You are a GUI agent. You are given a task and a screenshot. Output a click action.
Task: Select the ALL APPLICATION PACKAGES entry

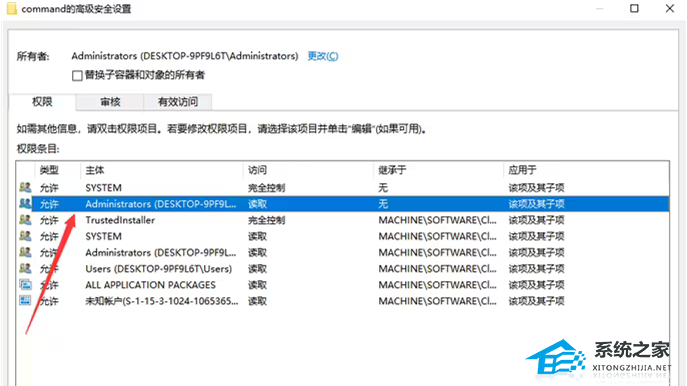point(344,285)
